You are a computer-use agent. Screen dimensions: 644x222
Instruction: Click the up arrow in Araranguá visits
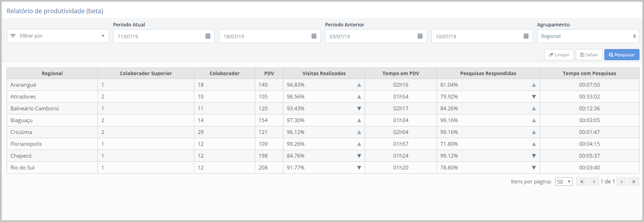coord(359,85)
